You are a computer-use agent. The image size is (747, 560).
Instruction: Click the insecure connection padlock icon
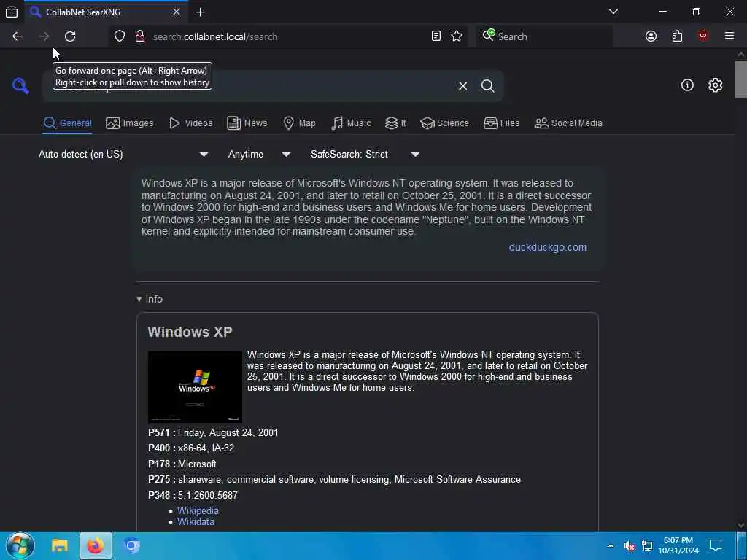140,36
